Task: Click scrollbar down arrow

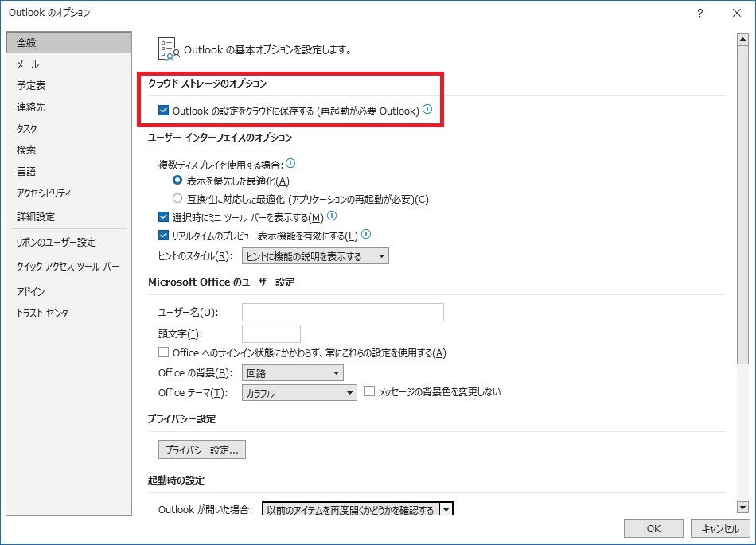Action: [742, 507]
